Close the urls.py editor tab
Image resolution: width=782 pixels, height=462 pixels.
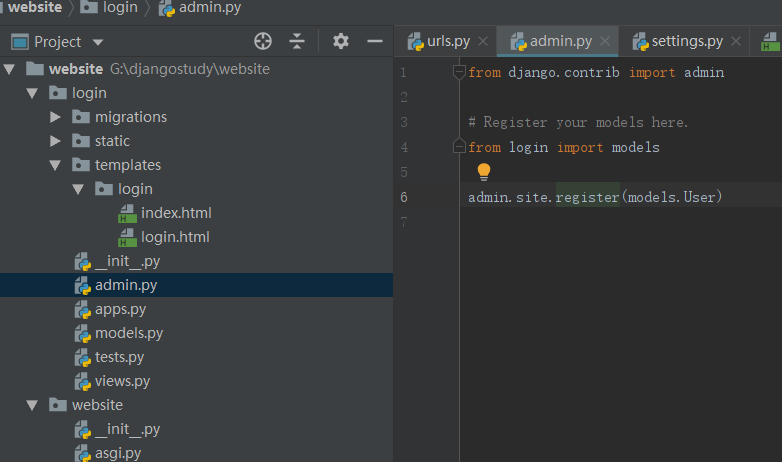(482, 42)
